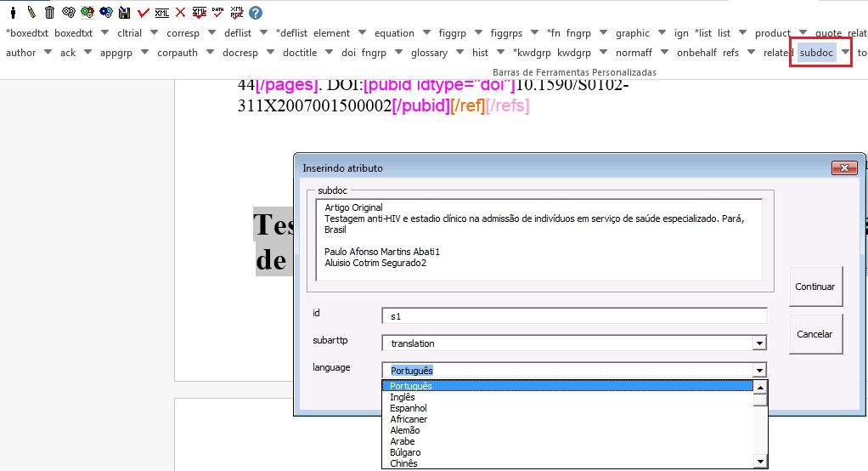The height and width of the screenshot is (471, 868).
Task: Click the gray gears icon
Action: click(x=68, y=13)
